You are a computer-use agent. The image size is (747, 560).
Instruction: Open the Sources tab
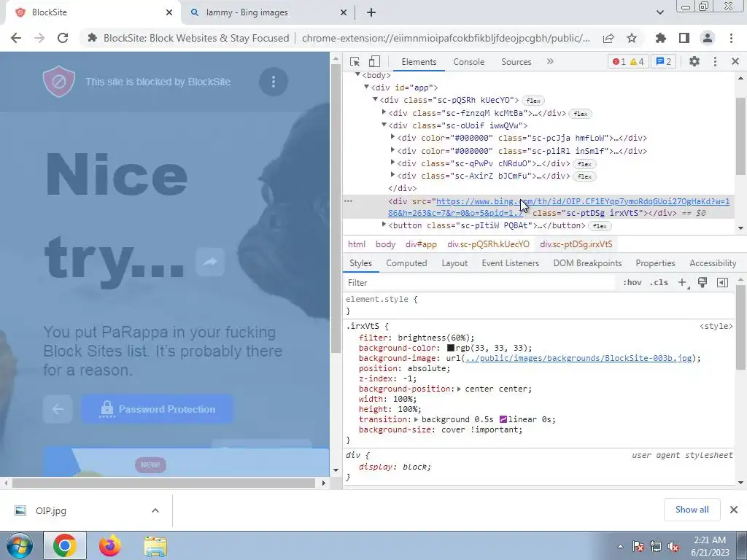(x=516, y=62)
